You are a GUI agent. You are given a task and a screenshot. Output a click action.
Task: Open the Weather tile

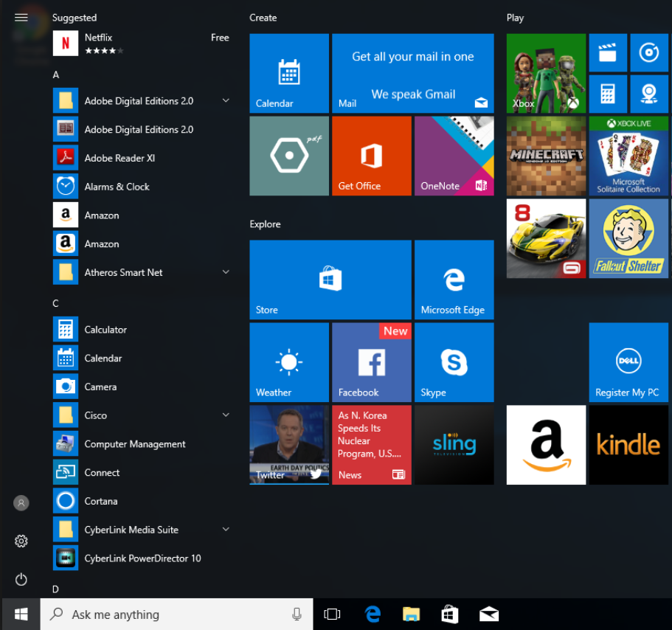(x=288, y=362)
